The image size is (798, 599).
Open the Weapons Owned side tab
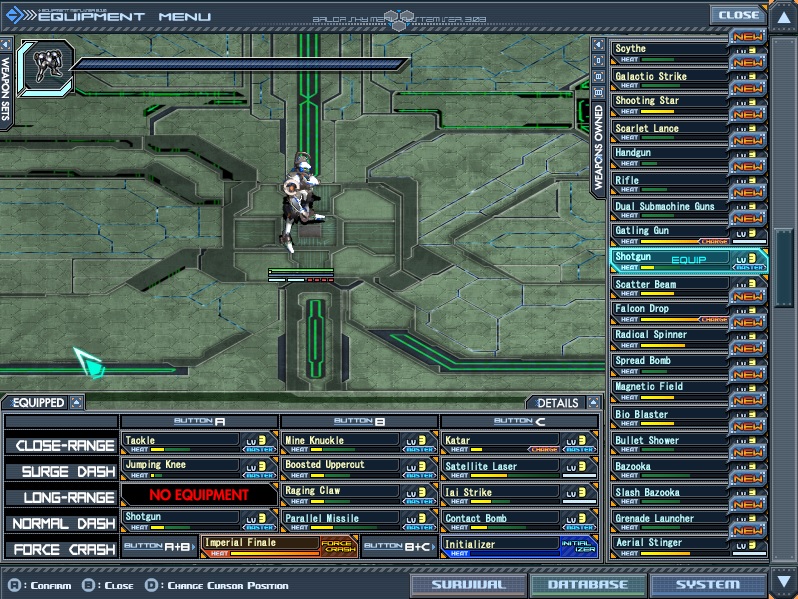598,148
